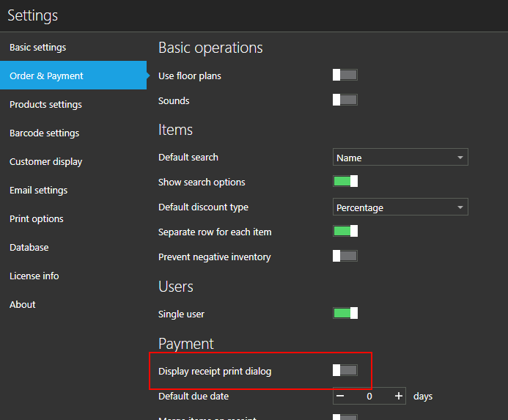
Task: Go to Barcode settings
Action: tap(44, 133)
